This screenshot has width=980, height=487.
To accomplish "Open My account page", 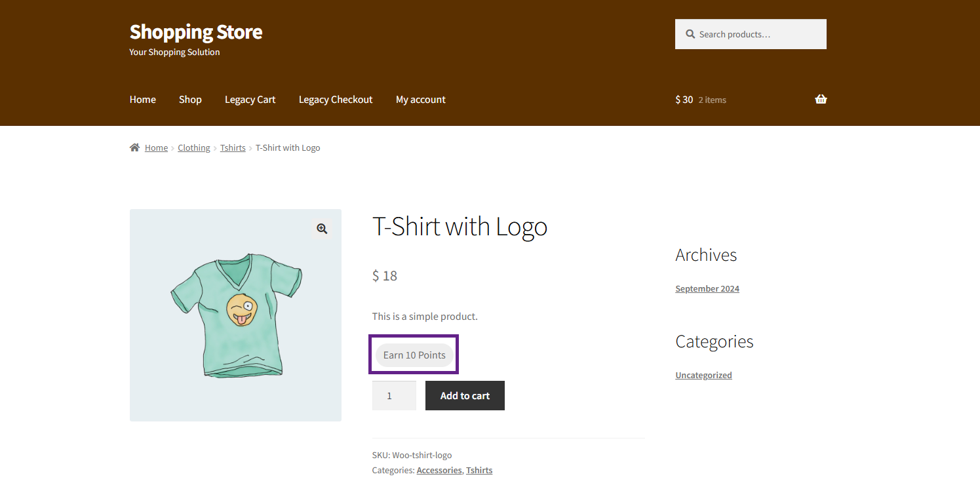I will tap(420, 100).
